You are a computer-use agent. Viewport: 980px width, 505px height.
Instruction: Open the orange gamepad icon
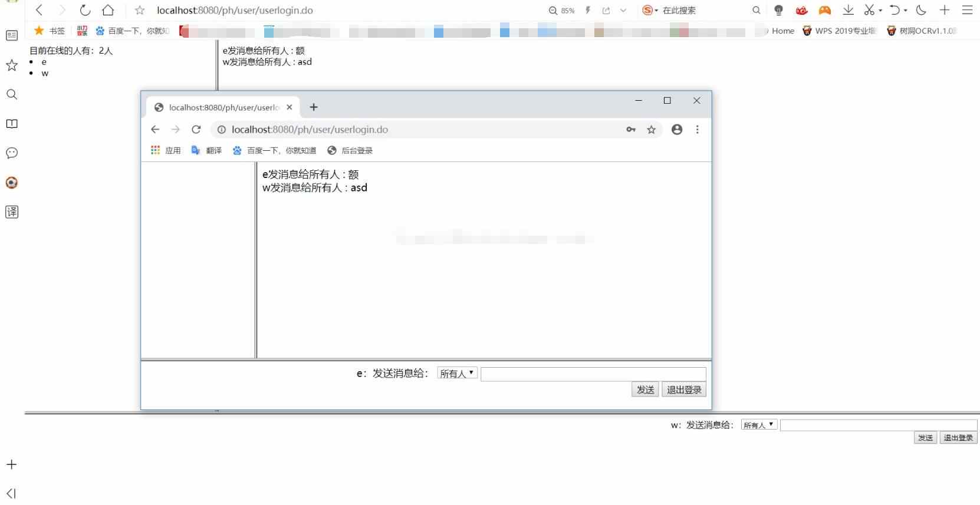825,10
